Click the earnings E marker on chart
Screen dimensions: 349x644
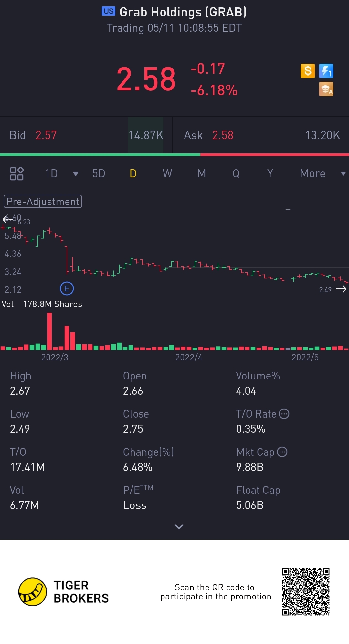(x=67, y=288)
